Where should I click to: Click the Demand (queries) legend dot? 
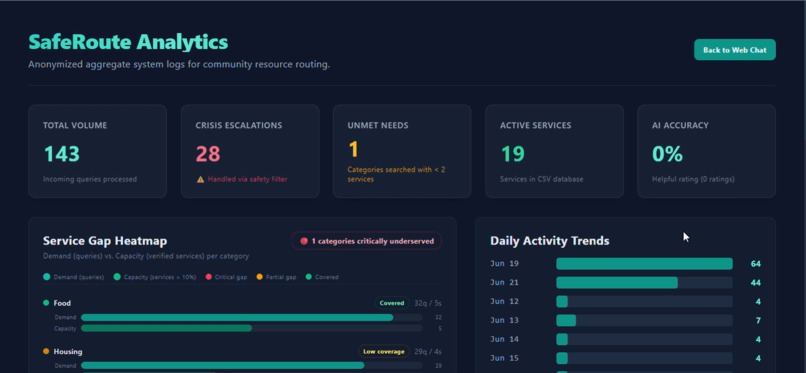[47, 277]
